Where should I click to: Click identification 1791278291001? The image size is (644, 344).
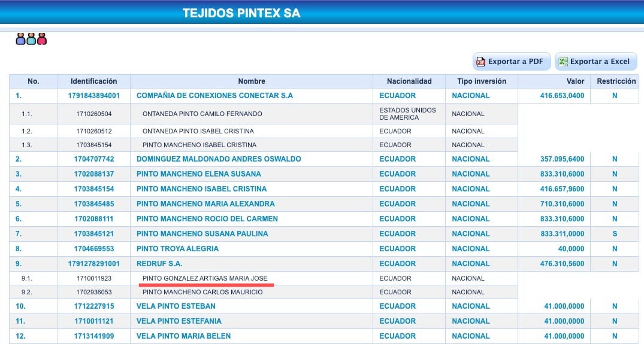94,264
